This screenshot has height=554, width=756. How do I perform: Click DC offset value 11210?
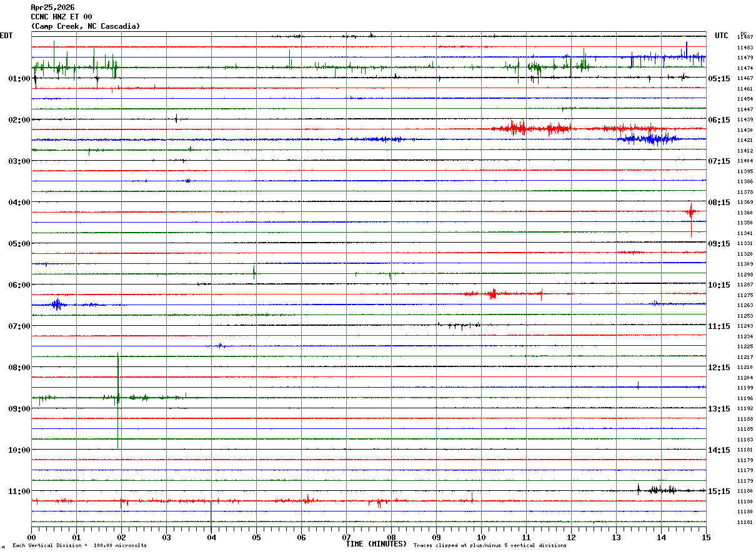tap(745, 368)
